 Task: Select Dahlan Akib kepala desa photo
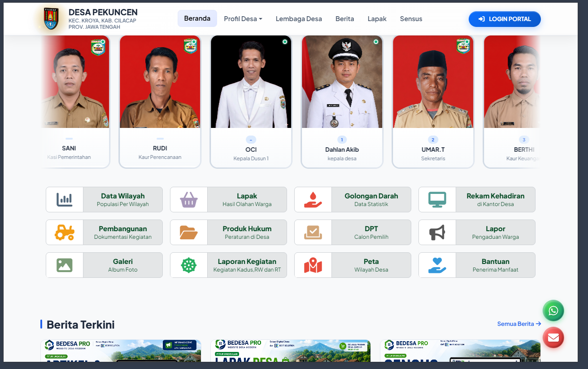coord(342,82)
